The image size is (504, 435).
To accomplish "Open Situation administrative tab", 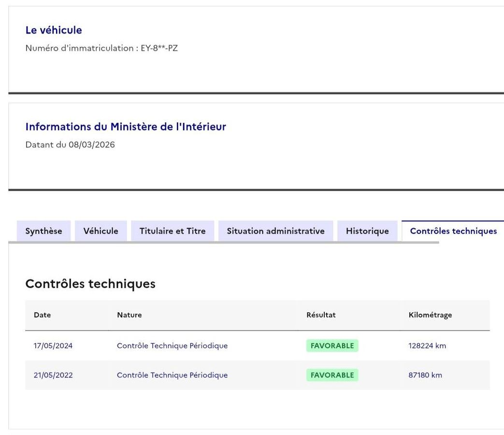I will (276, 231).
